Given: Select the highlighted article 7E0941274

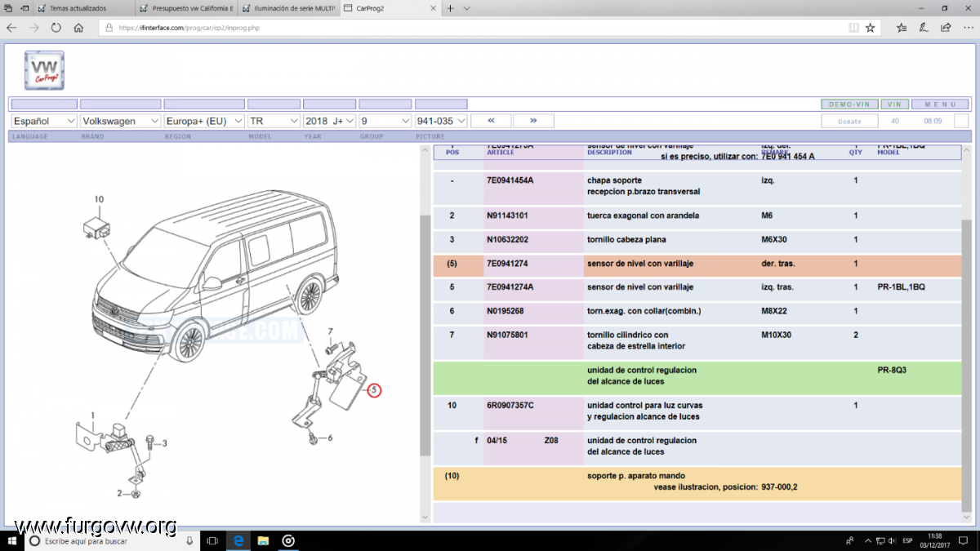Looking at the screenshot, I should point(507,263).
